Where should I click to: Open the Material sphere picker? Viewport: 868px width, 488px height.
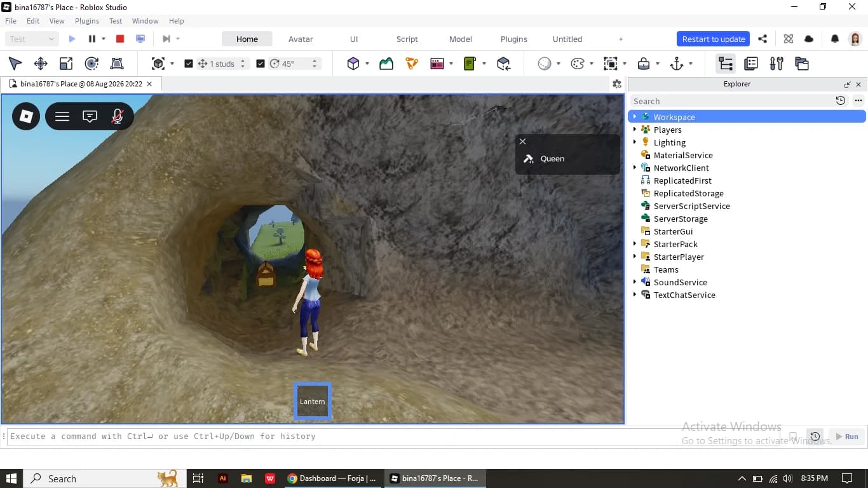(x=545, y=64)
